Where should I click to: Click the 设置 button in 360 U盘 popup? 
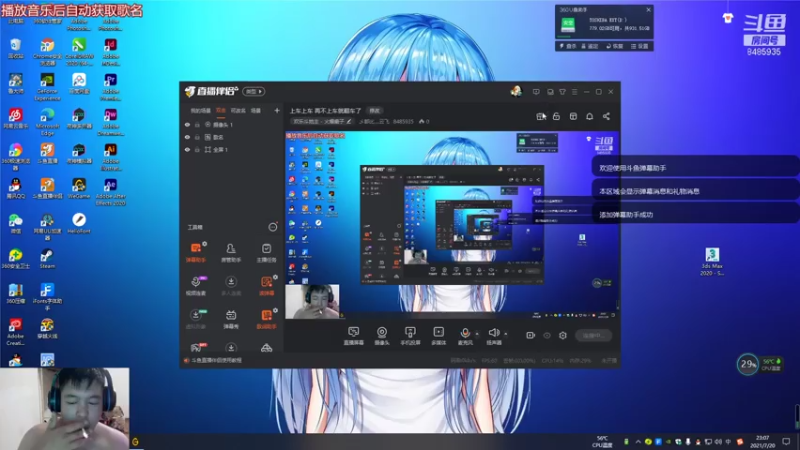pos(640,46)
